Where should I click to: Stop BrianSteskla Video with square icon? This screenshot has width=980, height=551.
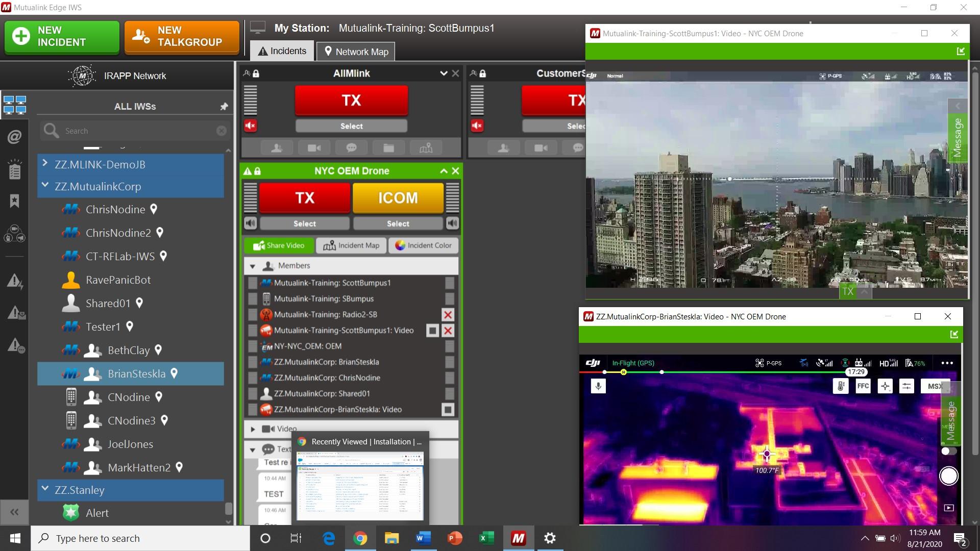(448, 410)
